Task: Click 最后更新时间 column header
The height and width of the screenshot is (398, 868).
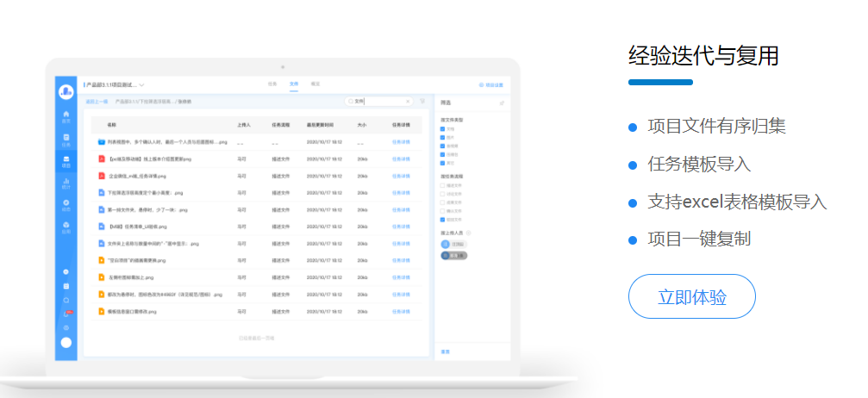Action: (x=320, y=125)
